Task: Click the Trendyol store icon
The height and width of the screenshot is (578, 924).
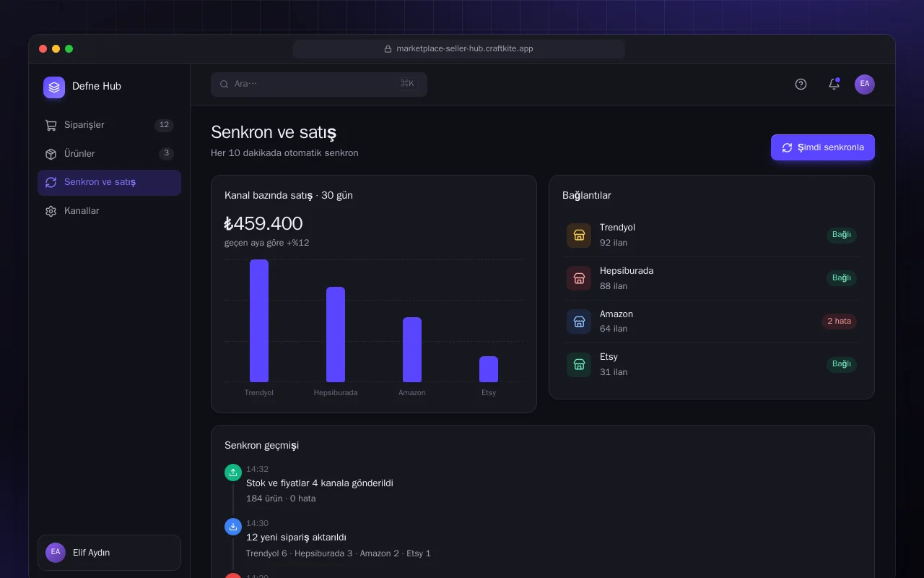Action: point(579,235)
